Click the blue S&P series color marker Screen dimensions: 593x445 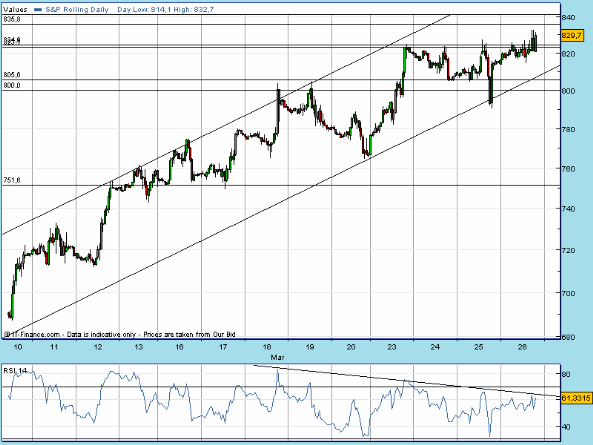click(x=37, y=10)
